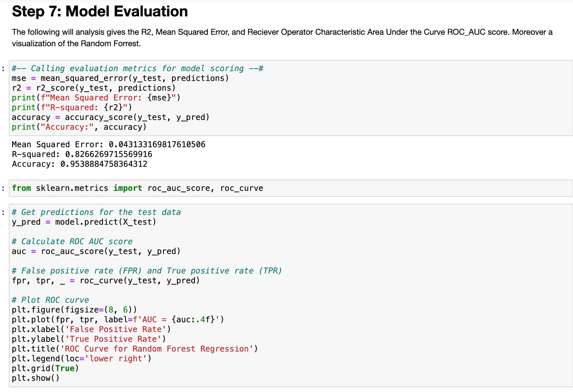573x392 pixels.
Task: Click the plt.plot AUC label line
Action: click(118, 319)
